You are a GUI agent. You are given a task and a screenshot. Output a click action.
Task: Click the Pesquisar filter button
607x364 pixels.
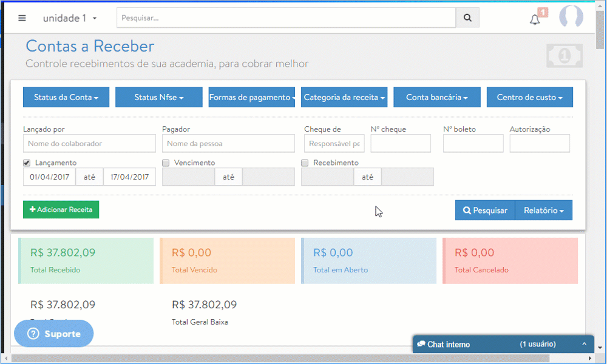coord(485,211)
